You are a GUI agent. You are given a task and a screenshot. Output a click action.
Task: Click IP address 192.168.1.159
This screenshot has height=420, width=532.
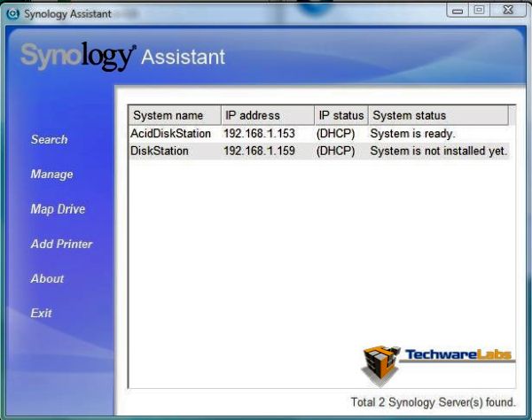pos(259,151)
